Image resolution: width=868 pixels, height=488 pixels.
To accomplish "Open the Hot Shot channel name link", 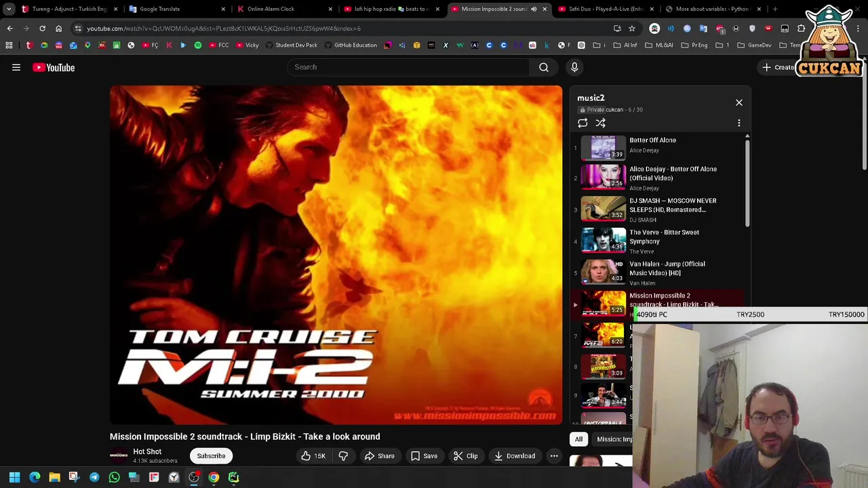I will pyautogui.click(x=147, y=451).
